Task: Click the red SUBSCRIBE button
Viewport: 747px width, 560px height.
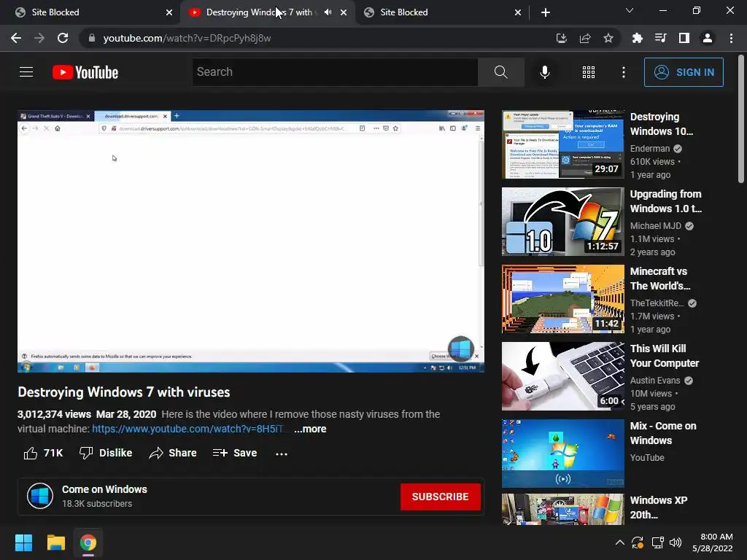Action: tap(440, 497)
